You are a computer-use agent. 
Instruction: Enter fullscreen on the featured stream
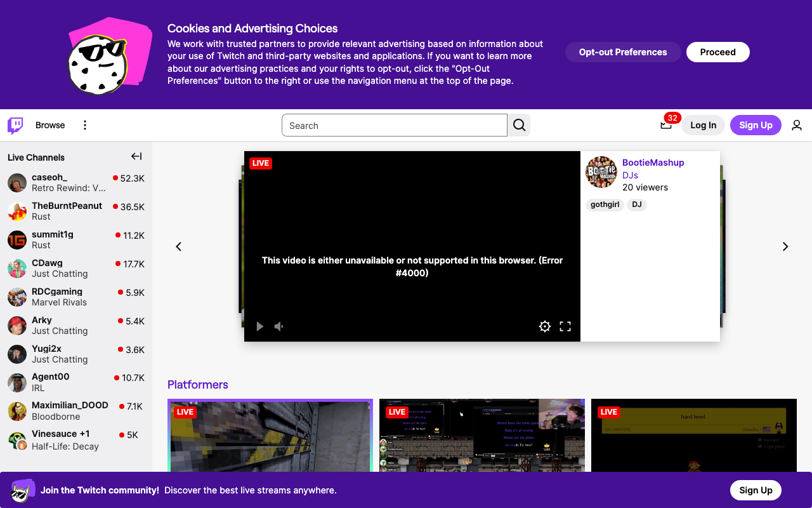565,326
